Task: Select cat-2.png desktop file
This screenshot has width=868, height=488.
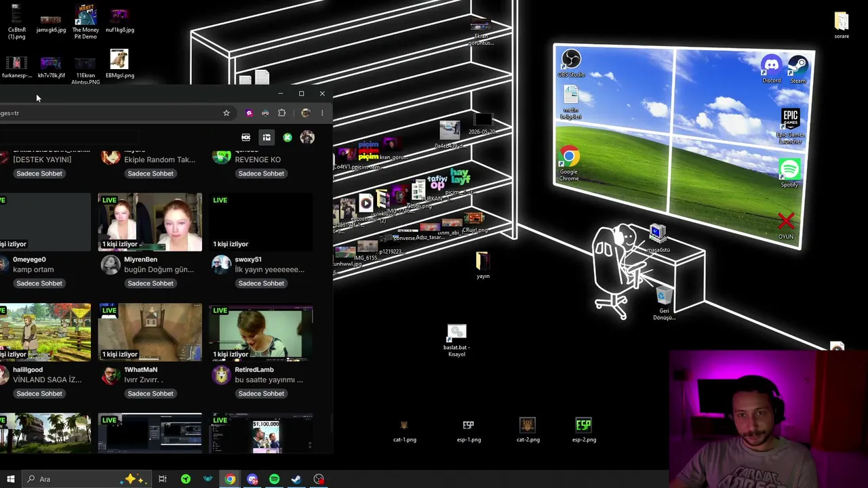Action: point(528,431)
